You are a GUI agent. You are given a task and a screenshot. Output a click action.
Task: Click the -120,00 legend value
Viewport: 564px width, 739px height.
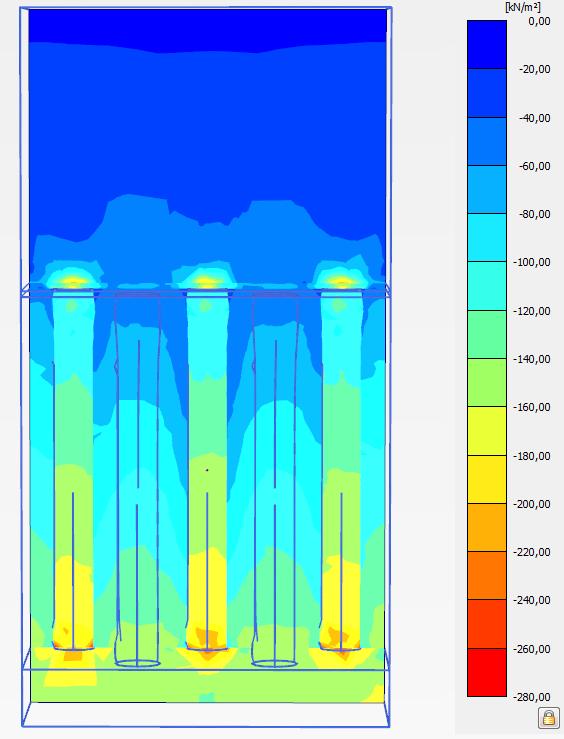click(x=531, y=311)
